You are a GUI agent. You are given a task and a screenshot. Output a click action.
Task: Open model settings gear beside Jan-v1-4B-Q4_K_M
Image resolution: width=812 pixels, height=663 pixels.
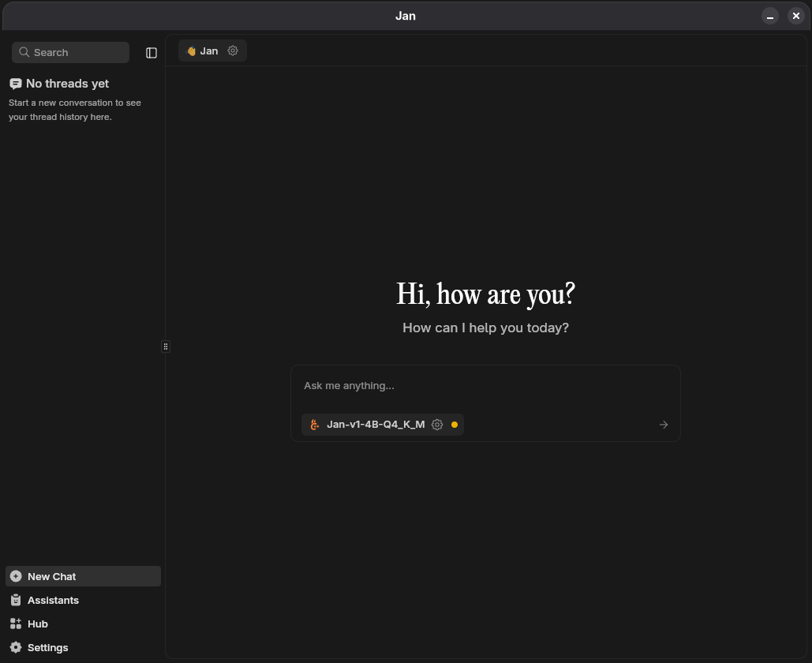pos(437,425)
